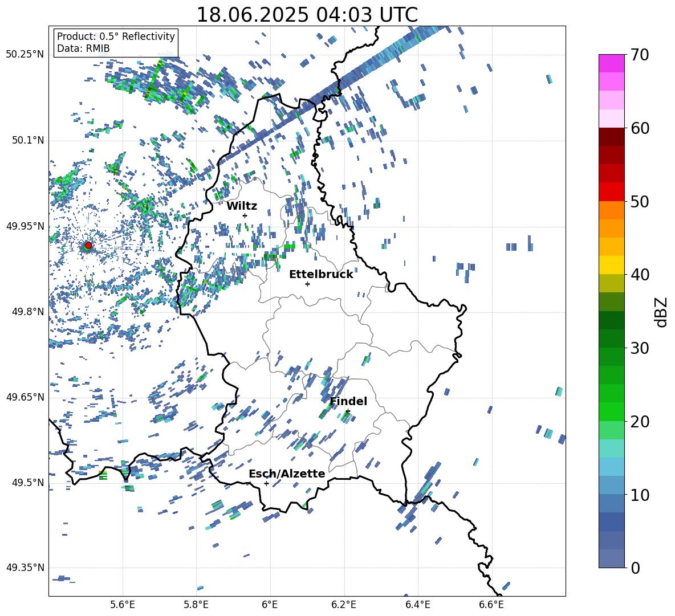Click the bright red 50 dBZ color segment

coord(611,192)
